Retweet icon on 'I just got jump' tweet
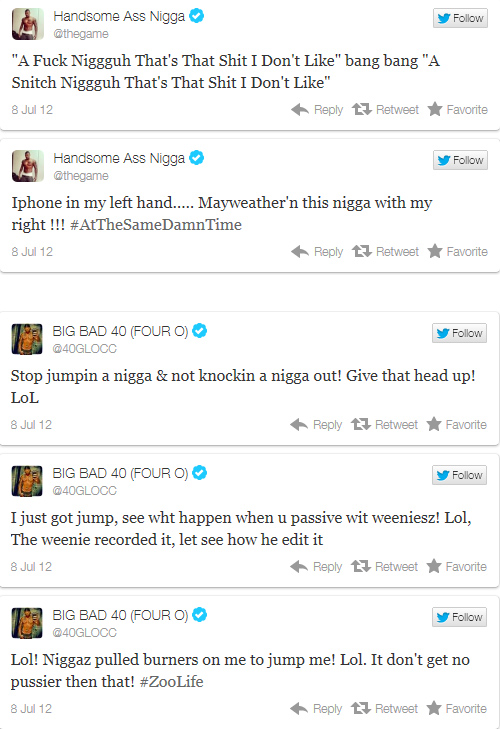 point(360,566)
